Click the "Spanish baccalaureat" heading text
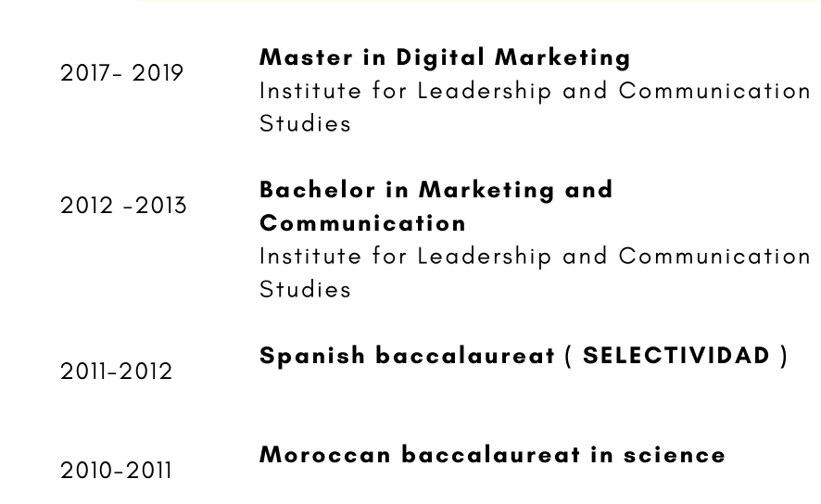Screen dimensions: 821x504 click(407, 356)
